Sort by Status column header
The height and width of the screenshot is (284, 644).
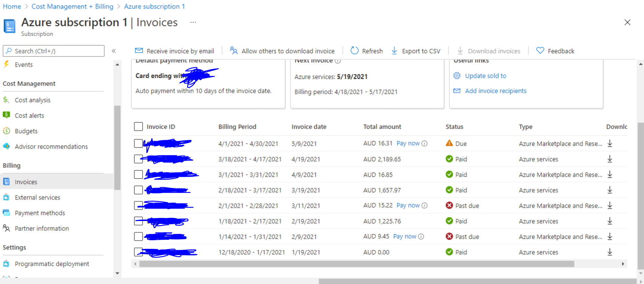(454, 127)
